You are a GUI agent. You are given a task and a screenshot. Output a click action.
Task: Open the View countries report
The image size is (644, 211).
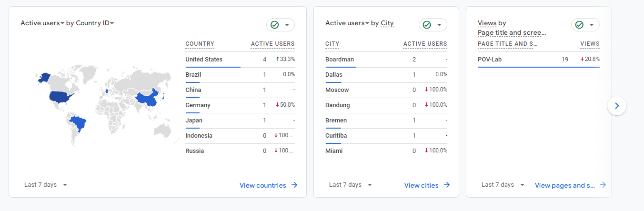[262, 185]
